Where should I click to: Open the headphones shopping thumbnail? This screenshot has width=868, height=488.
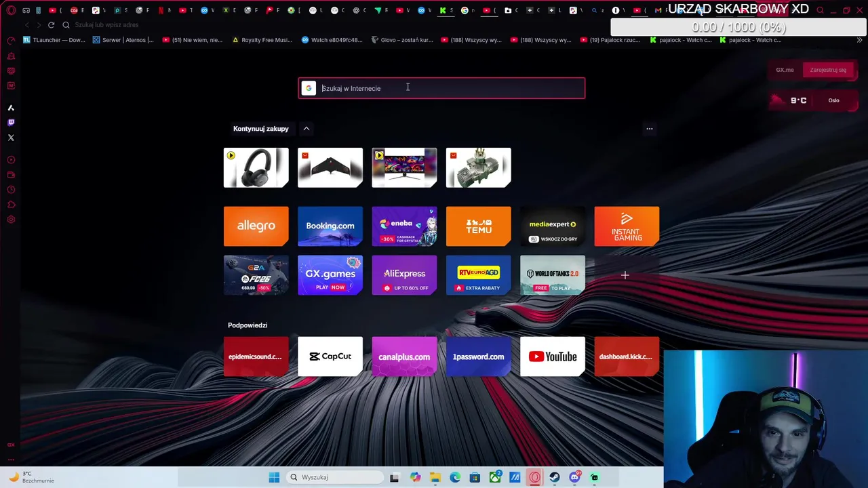[x=256, y=167]
